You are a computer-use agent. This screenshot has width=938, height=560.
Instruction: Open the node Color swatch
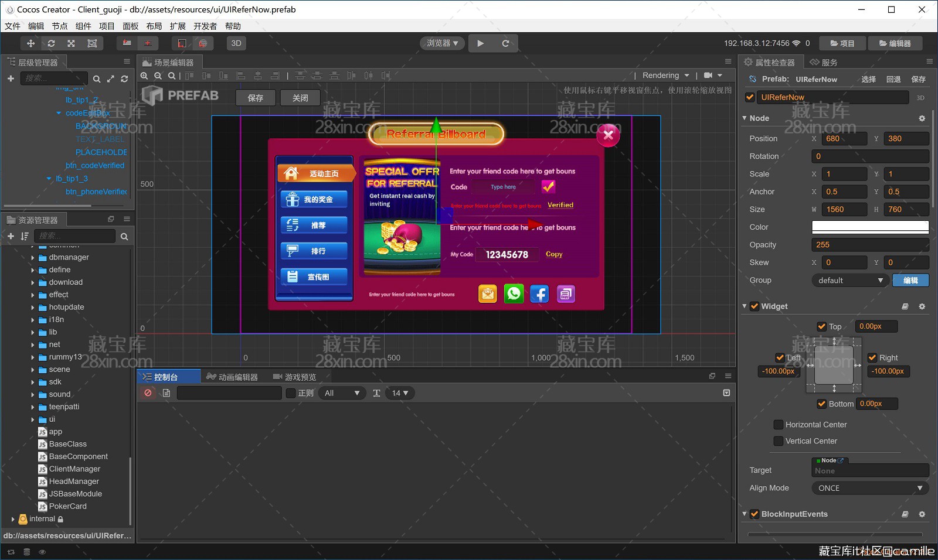[870, 227]
